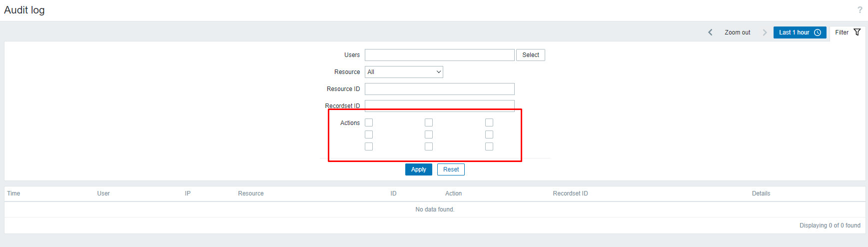Click Zoom out time range

(x=738, y=32)
